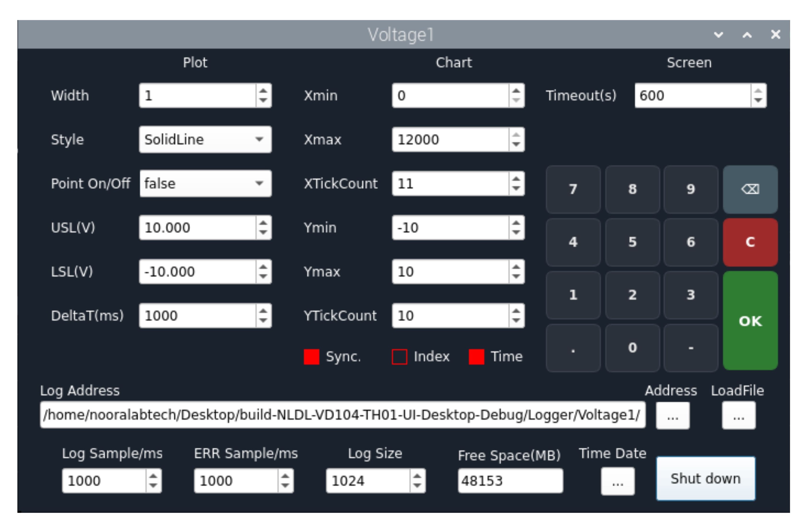Tap keypad digit 8

point(632,189)
